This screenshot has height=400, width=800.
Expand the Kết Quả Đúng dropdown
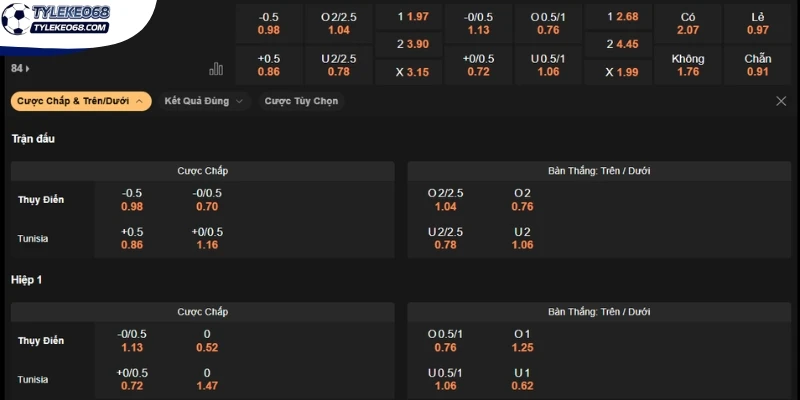204,101
